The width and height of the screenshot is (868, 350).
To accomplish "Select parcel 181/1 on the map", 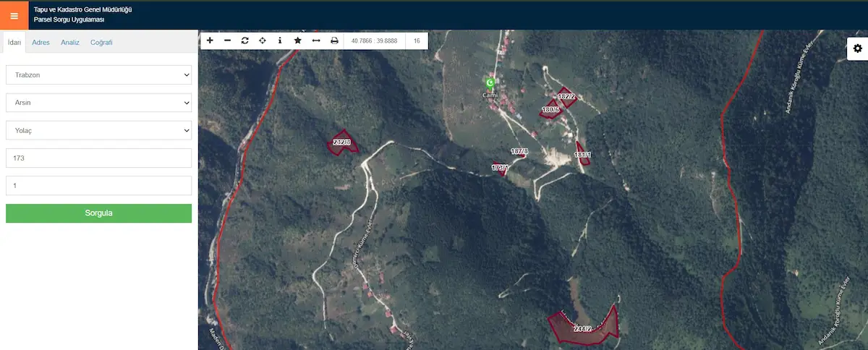I will click(583, 155).
